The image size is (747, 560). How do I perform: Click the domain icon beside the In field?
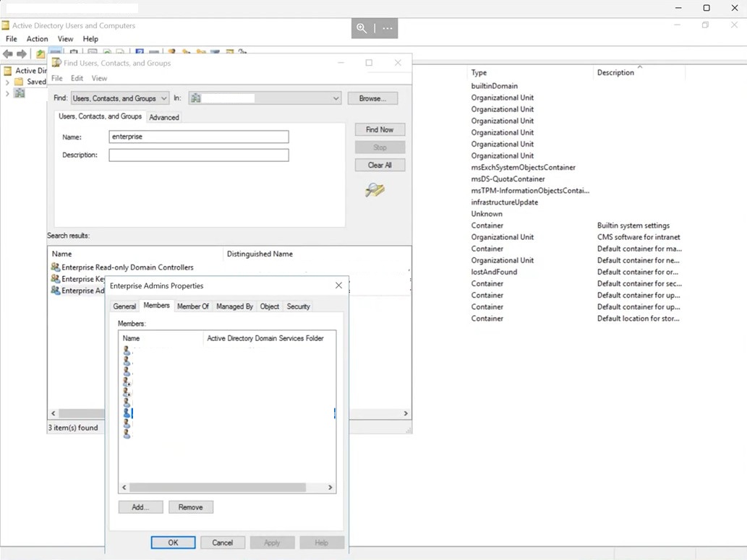pos(195,98)
